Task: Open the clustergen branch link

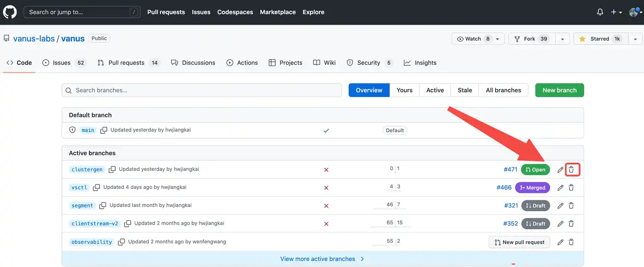Action: pyautogui.click(x=87, y=169)
